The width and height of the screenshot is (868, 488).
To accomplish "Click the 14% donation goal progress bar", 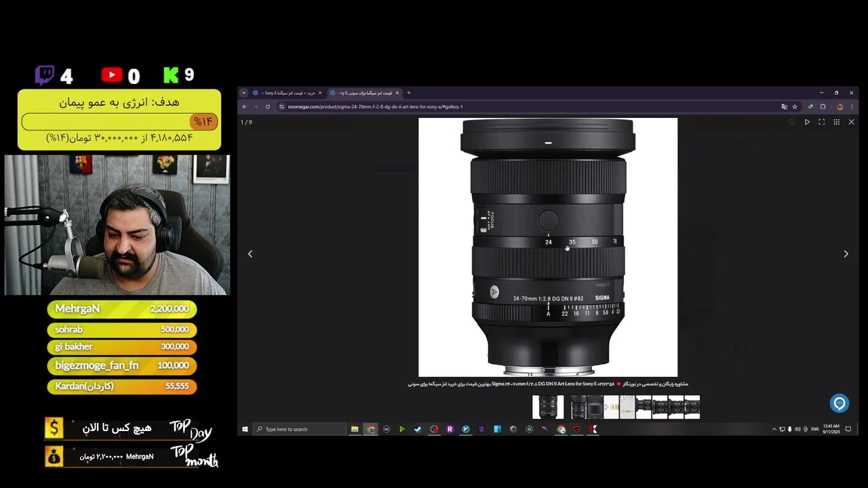I will pyautogui.click(x=119, y=122).
